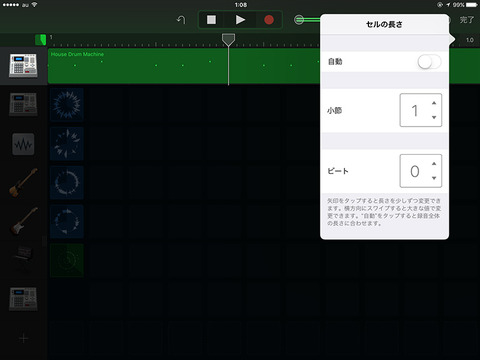Toggle the 自動 switch
Viewport: 480px width, 360px height.
[429, 62]
